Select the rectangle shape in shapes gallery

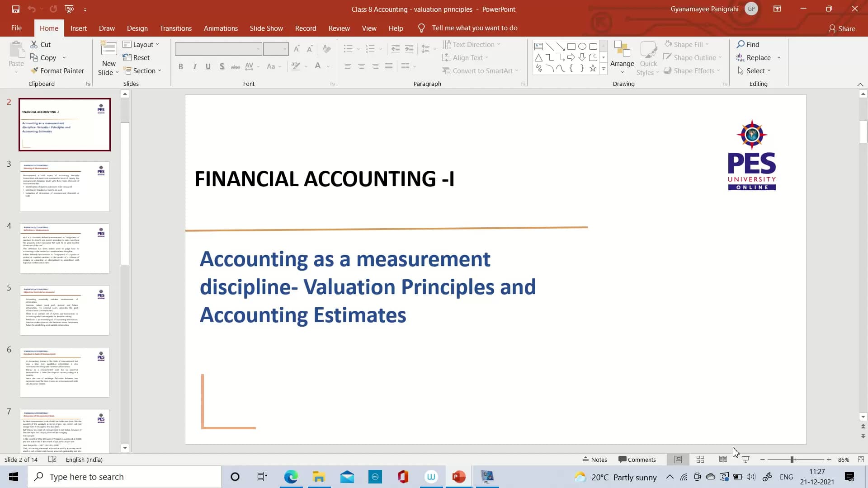point(571,47)
